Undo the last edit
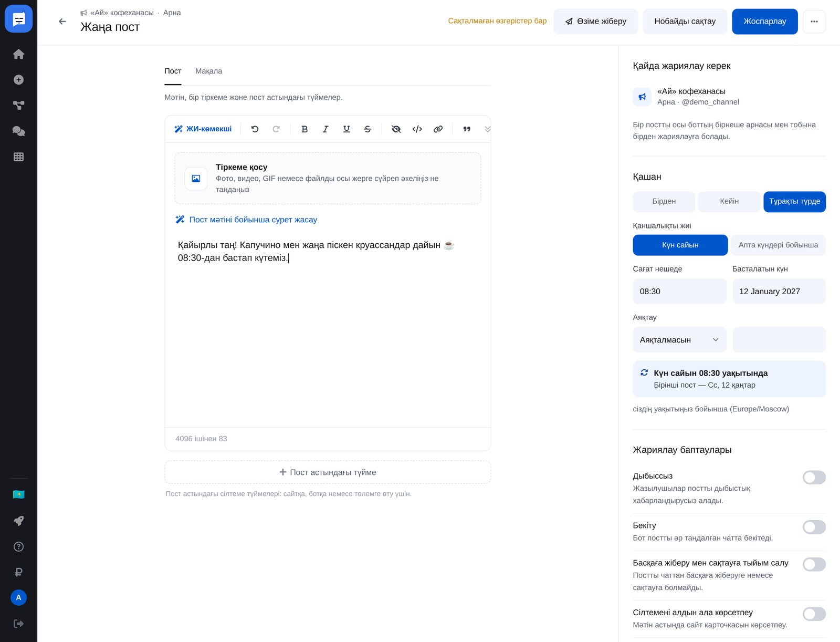This screenshot has width=840, height=642. click(x=255, y=129)
